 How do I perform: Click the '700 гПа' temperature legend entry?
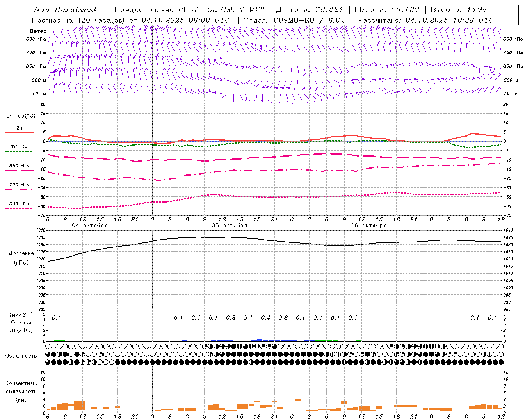pos(19,185)
